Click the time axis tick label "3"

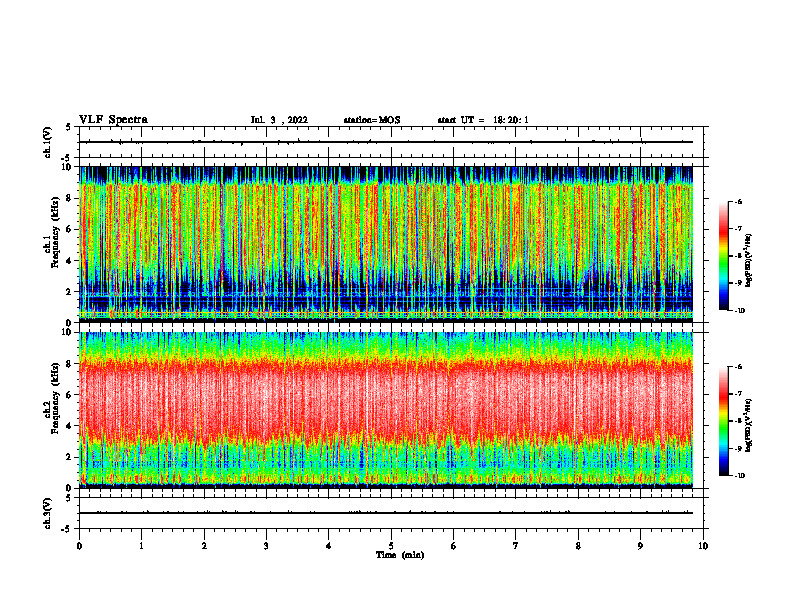pos(266,546)
